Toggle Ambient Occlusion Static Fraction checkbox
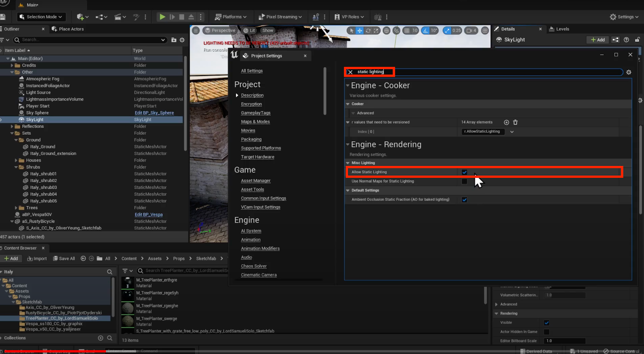 pos(464,200)
